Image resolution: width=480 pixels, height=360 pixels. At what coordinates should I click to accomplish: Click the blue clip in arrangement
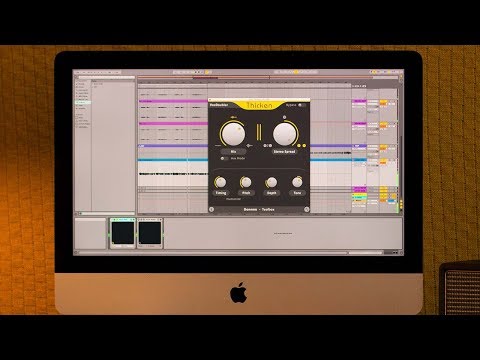[x=173, y=160]
